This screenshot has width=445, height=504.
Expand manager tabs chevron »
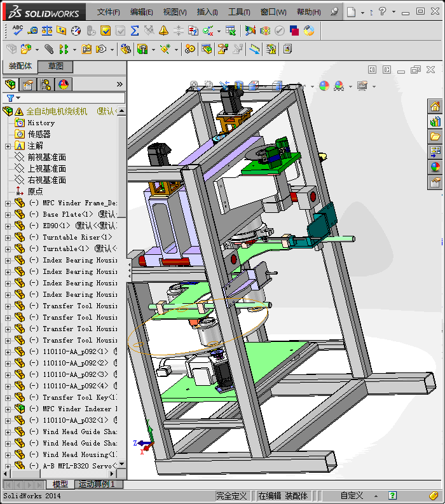(120, 85)
